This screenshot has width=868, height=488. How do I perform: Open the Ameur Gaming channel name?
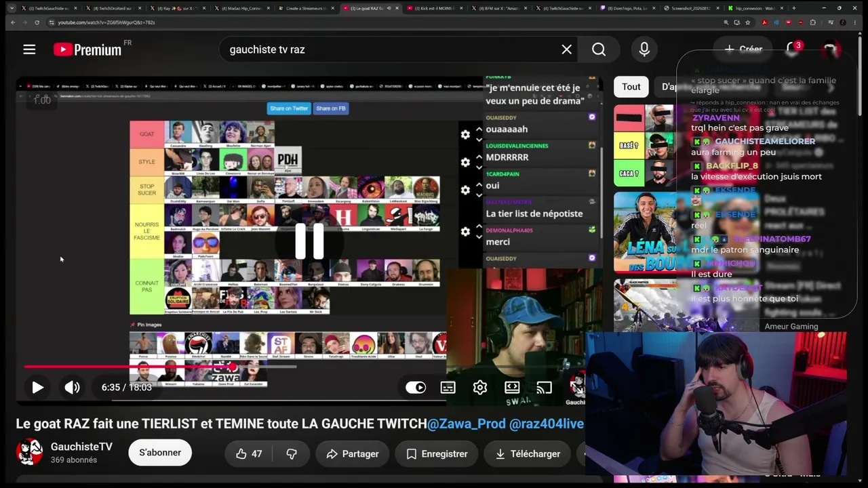791,327
